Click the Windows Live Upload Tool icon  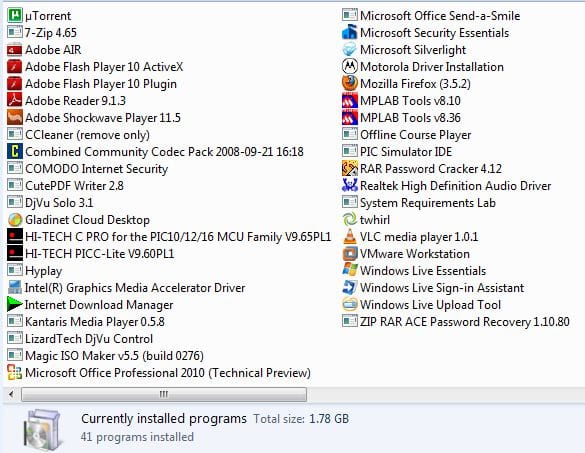(x=350, y=304)
